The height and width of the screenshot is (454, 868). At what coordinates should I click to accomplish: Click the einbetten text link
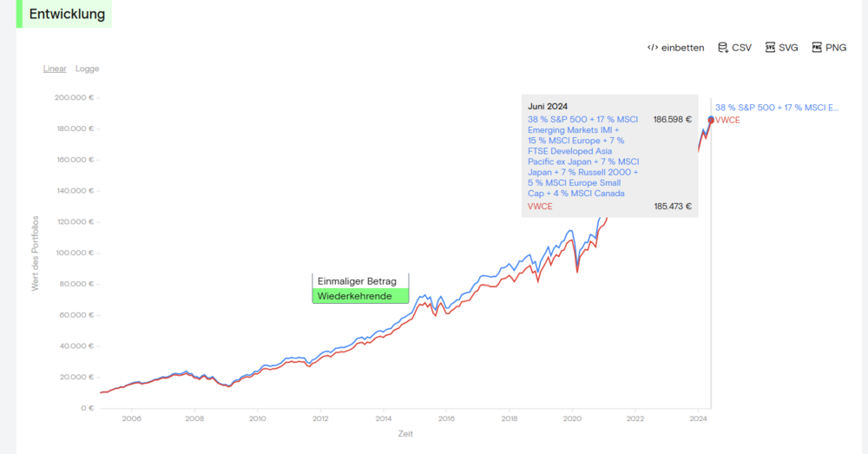(682, 48)
